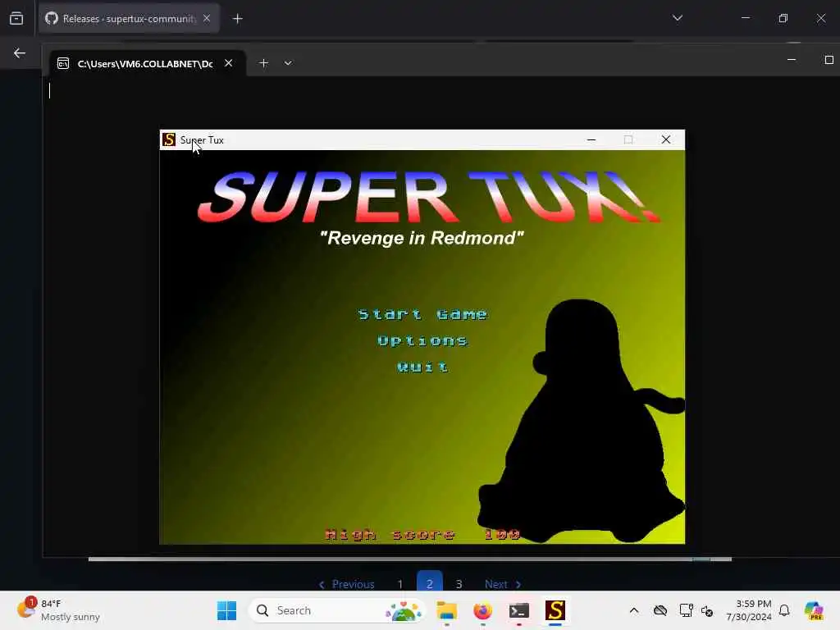Expand the browser tab list chevron
Screen dimensions: 840x630
(677, 18)
